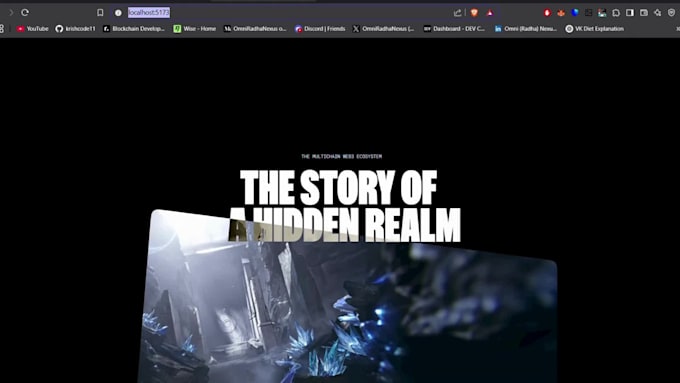Open the Leo AI sparkle icon
This screenshot has height=383, width=680.
657,13
